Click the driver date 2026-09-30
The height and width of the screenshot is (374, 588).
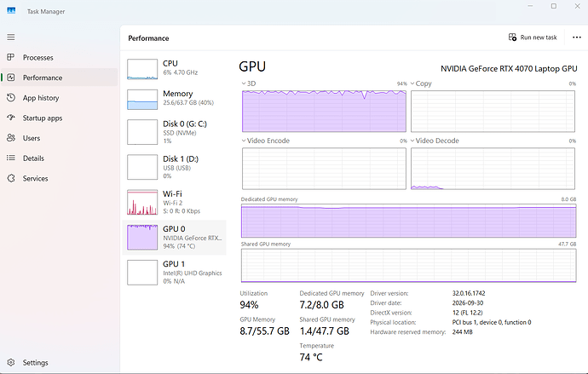[x=468, y=302]
